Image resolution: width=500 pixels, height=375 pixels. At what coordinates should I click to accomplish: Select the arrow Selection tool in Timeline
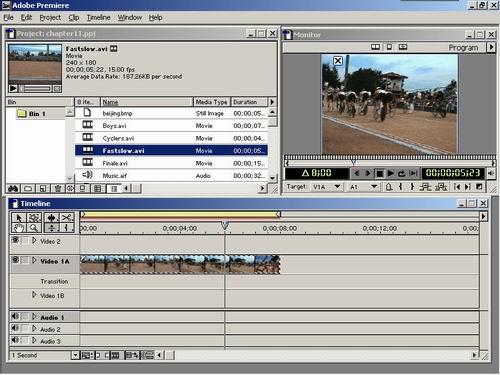pyautogui.click(x=19, y=218)
